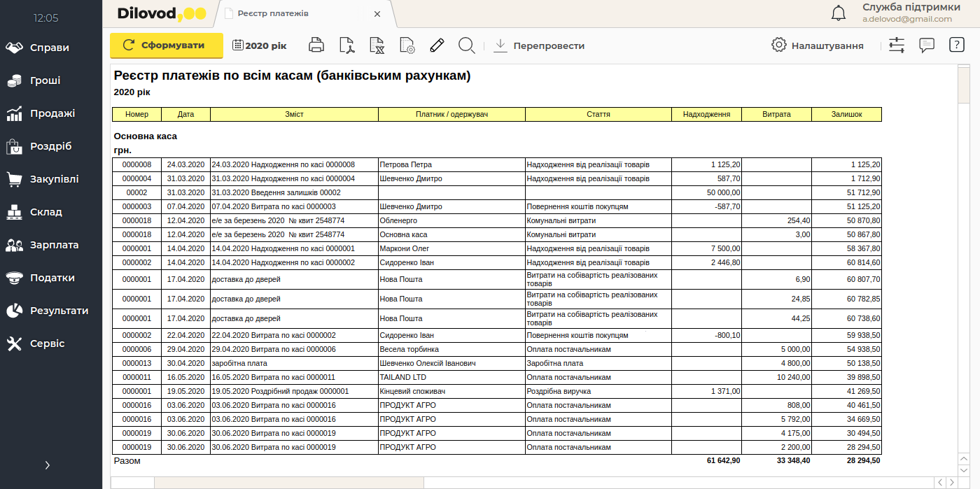This screenshot has height=489, width=980.
Task: Click the Залишок column header
Action: (x=847, y=114)
